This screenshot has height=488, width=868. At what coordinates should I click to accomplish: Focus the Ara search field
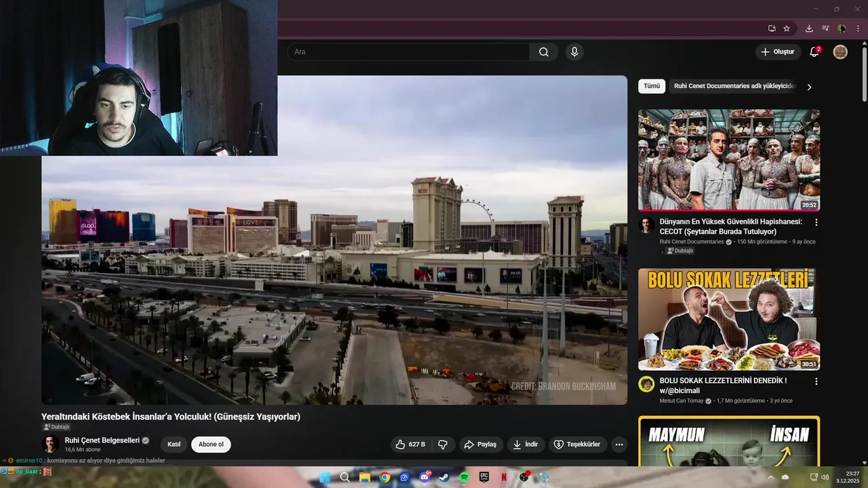[408, 52]
